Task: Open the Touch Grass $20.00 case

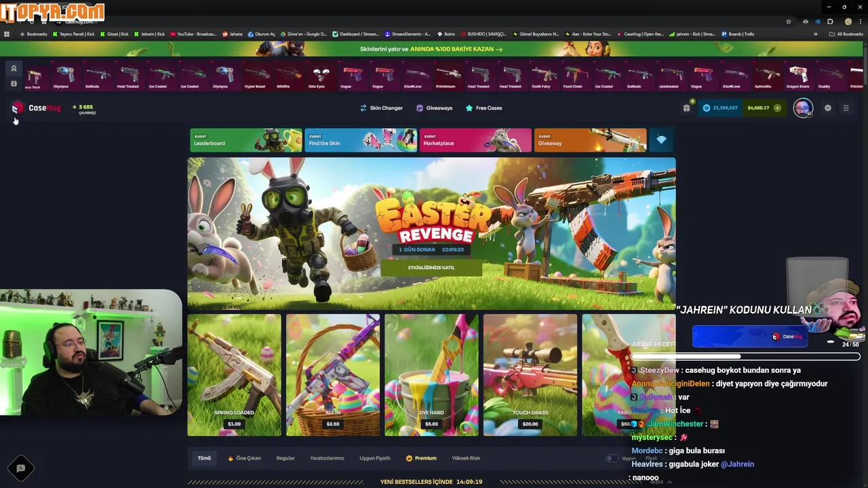Action: [530, 375]
